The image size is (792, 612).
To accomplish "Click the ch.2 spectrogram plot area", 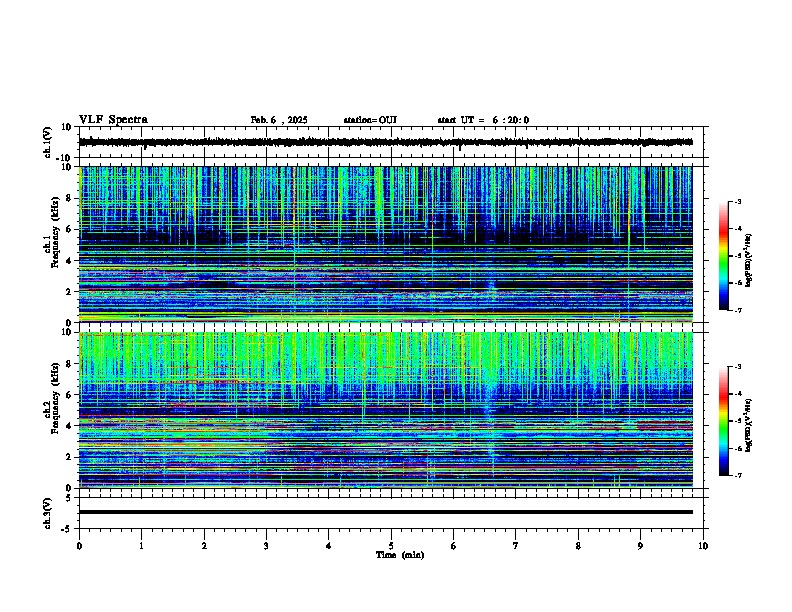I will pyautogui.click(x=386, y=410).
